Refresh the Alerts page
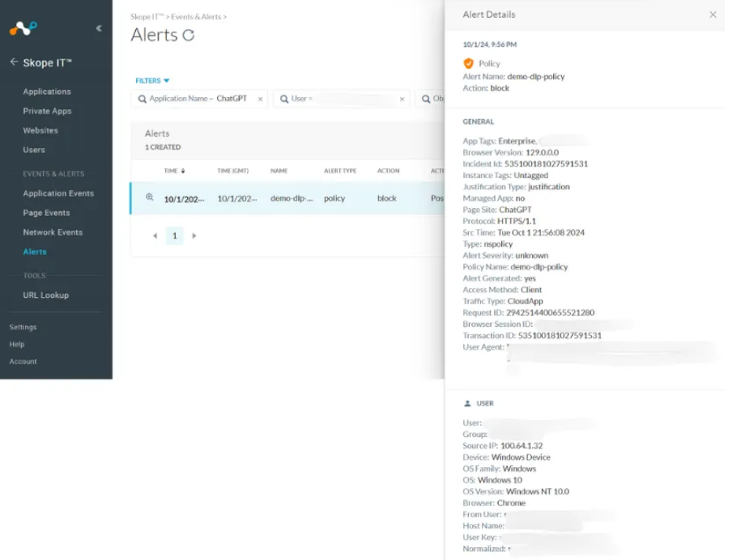This screenshot has height=560, width=745. 189,36
